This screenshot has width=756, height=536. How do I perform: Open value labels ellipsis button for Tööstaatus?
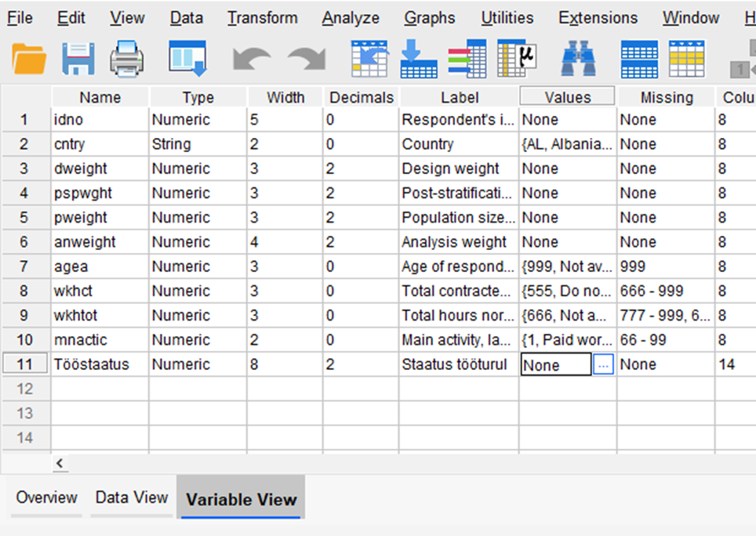point(603,365)
